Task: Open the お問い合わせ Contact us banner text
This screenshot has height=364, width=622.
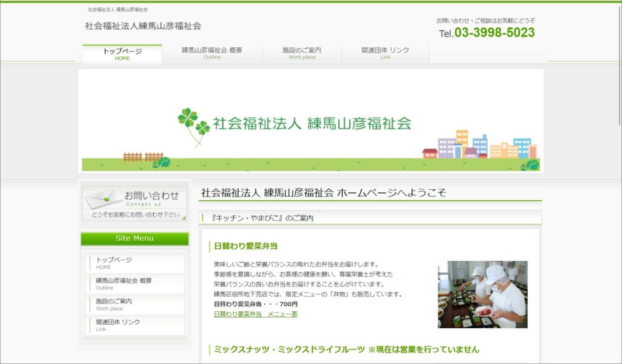Action: click(151, 197)
